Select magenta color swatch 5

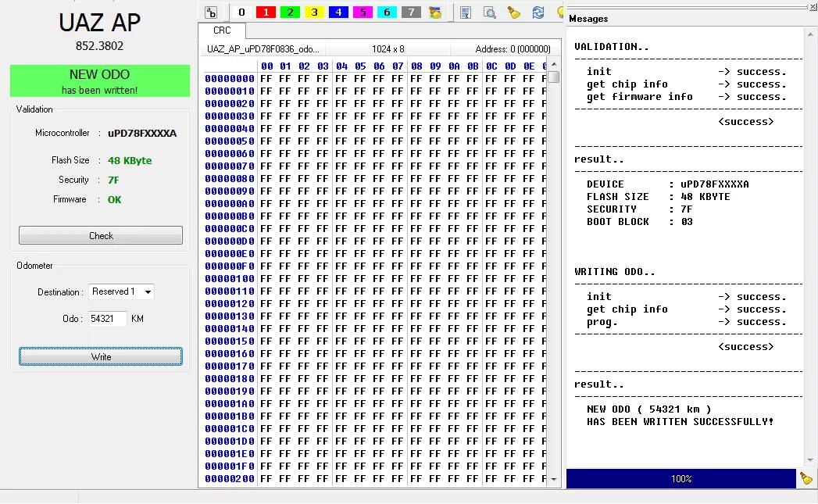[363, 12]
